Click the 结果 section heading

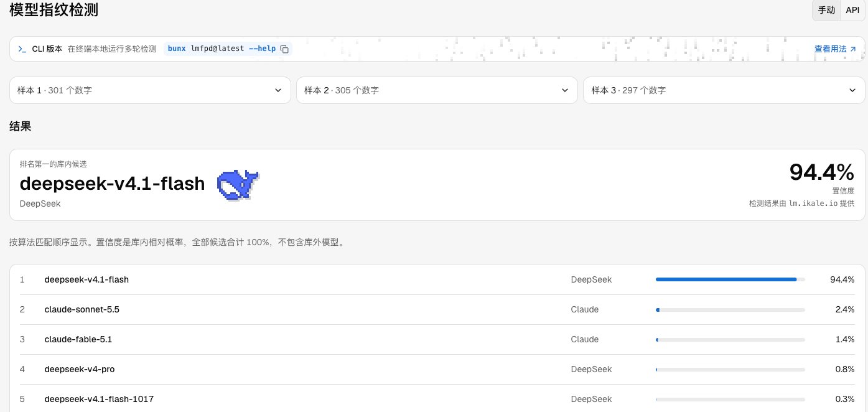21,126
